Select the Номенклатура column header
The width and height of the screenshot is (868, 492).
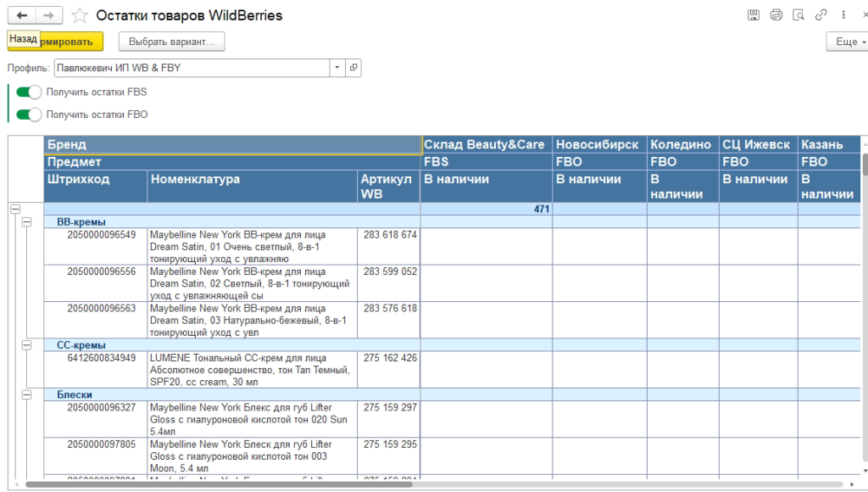pyautogui.click(x=253, y=186)
